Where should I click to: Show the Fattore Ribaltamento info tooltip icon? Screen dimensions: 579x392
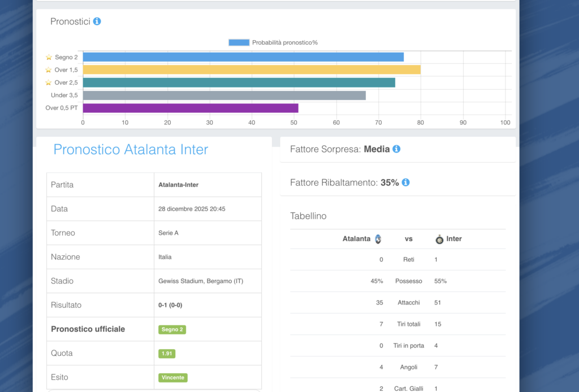[405, 182]
